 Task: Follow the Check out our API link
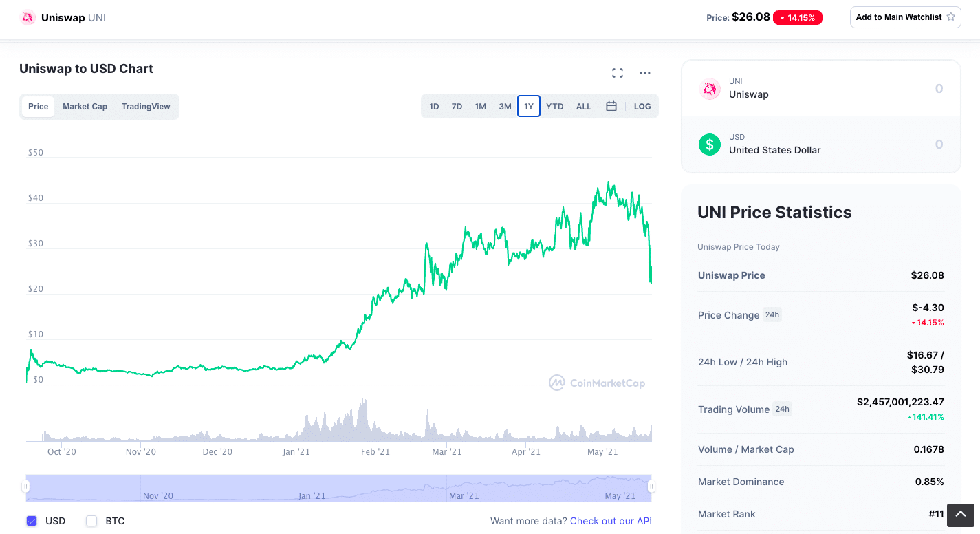pyautogui.click(x=611, y=521)
